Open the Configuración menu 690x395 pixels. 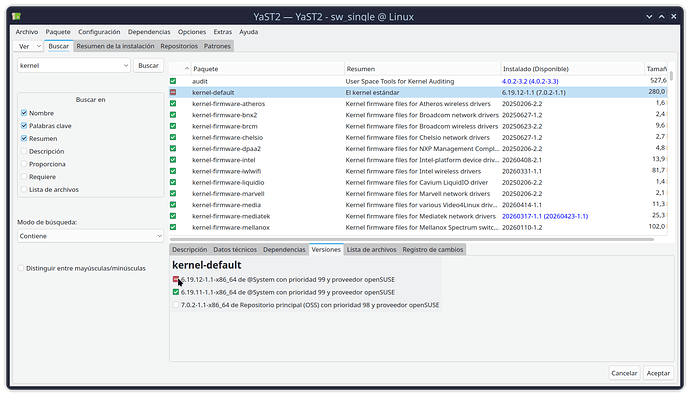click(x=99, y=32)
